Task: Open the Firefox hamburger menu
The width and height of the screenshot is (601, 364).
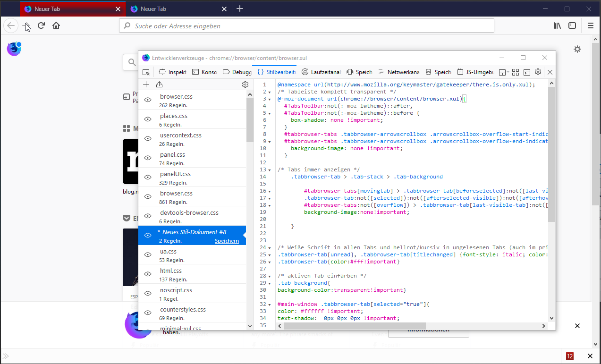Action: point(590,25)
